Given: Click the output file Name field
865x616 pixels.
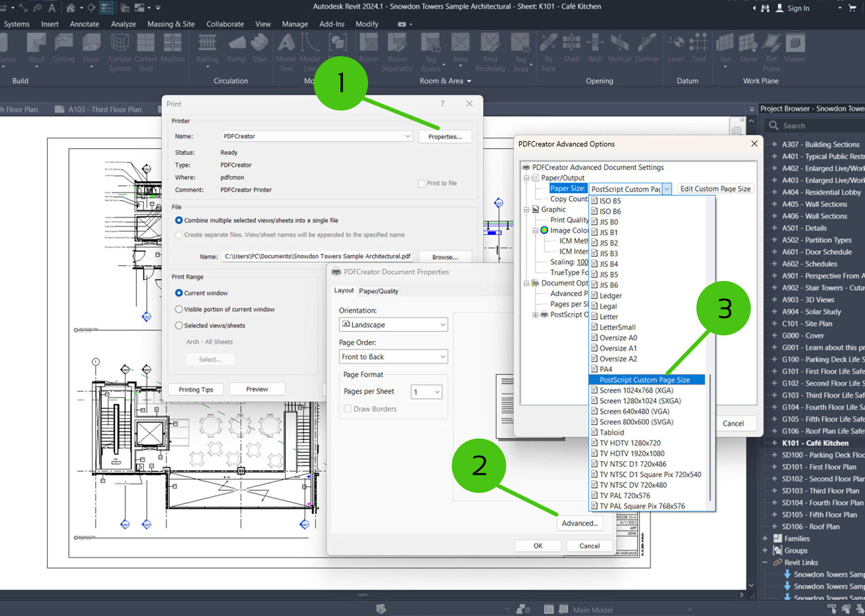Looking at the screenshot, I should click(x=318, y=256).
